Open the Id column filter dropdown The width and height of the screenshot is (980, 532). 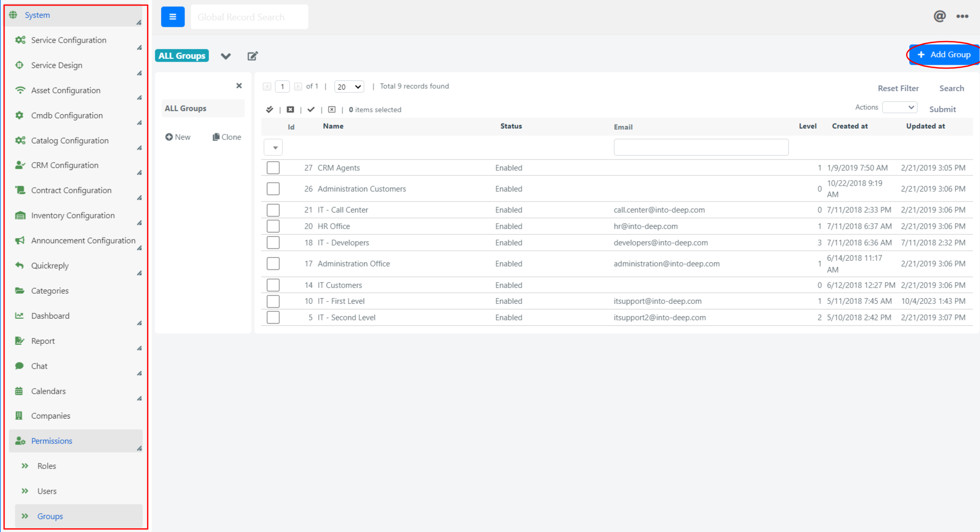click(x=273, y=148)
